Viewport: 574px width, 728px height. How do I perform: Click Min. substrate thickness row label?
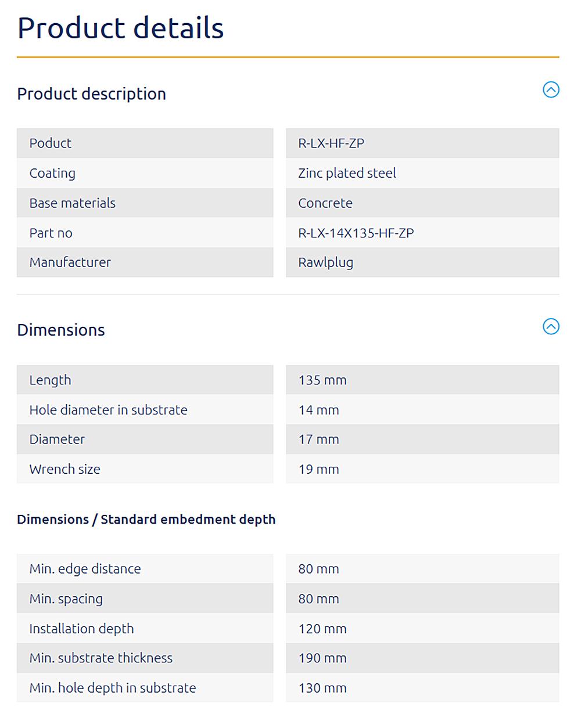tap(101, 658)
